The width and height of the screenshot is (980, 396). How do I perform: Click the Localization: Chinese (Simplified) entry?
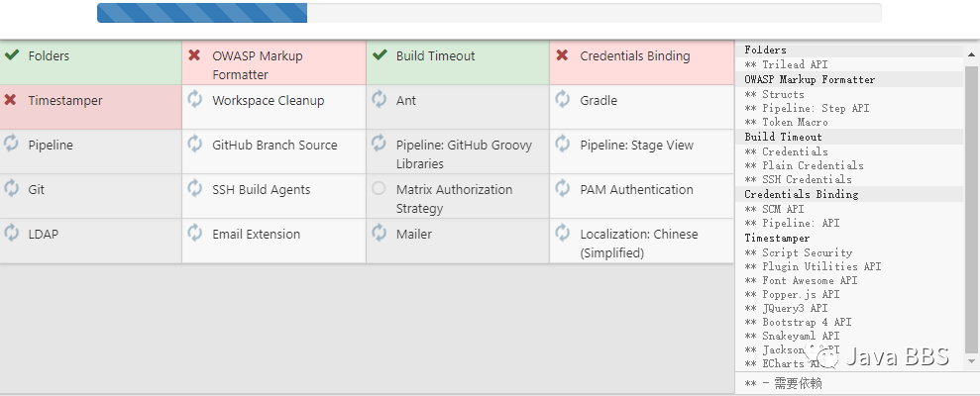tap(638, 244)
